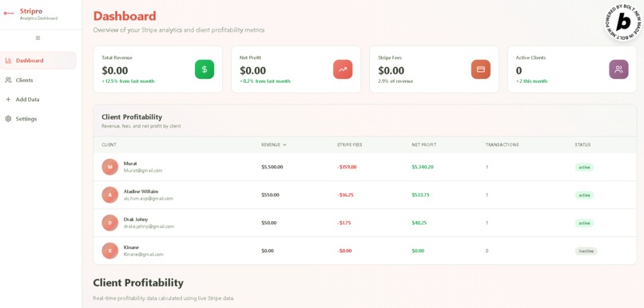Open the Add Data menu item
The width and height of the screenshot is (644, 308).
point(38,99)
